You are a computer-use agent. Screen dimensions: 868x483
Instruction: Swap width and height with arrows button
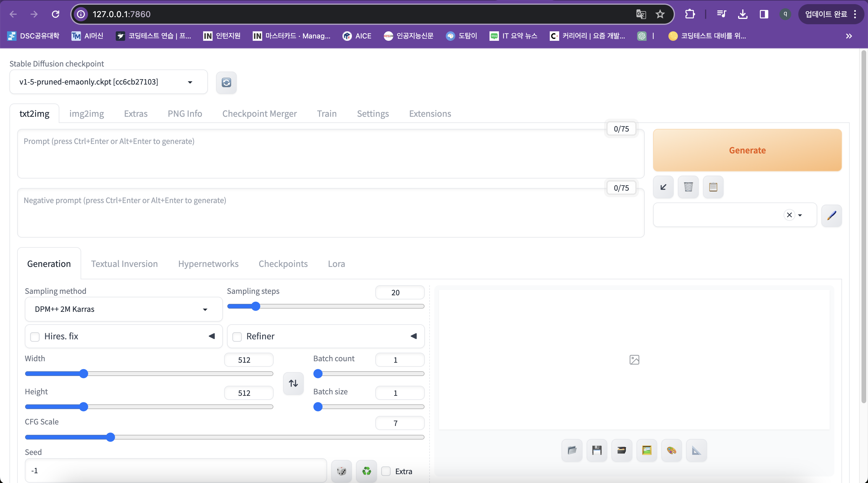(293, 383)
